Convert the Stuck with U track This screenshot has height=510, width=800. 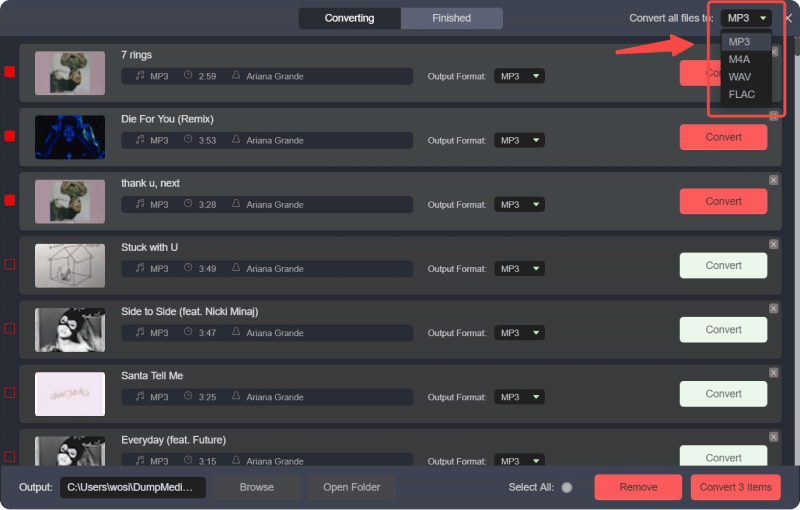723,266
